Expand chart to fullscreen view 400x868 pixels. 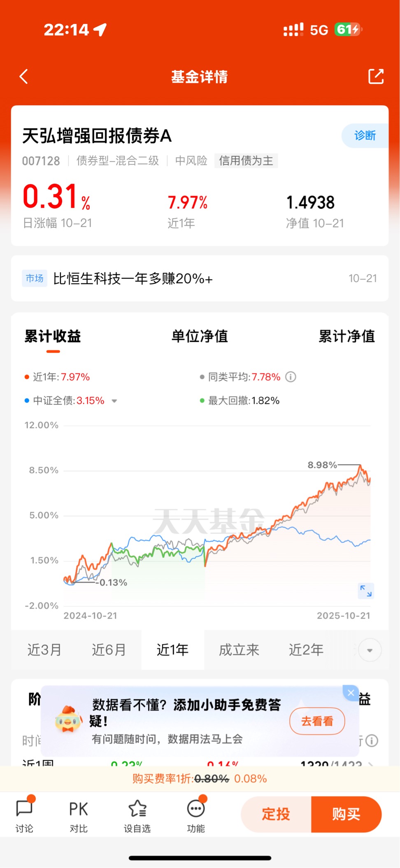click(x=366, y=591)
